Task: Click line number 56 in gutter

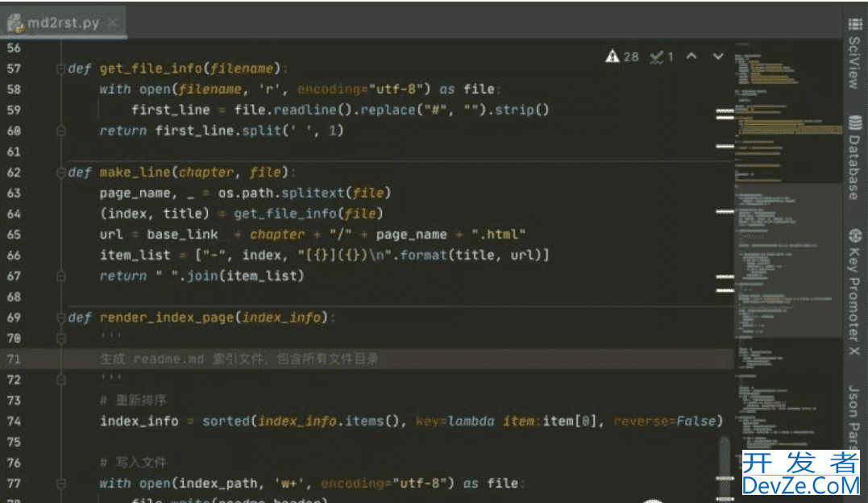Action: coord(14,48)
